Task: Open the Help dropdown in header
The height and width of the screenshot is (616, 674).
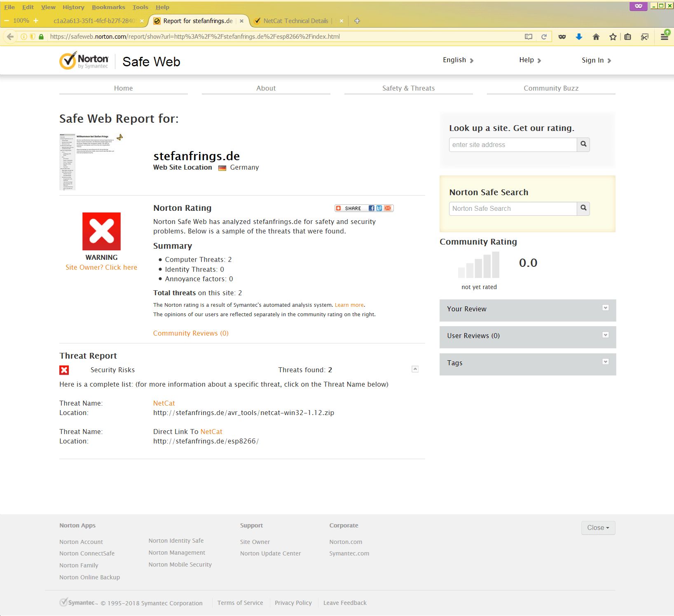Action: 530,60
